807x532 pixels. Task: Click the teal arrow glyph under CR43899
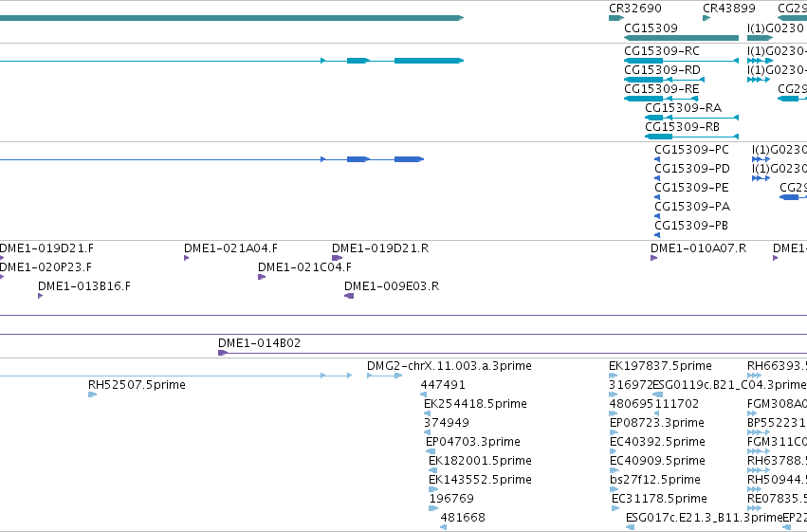pos(706,18)
